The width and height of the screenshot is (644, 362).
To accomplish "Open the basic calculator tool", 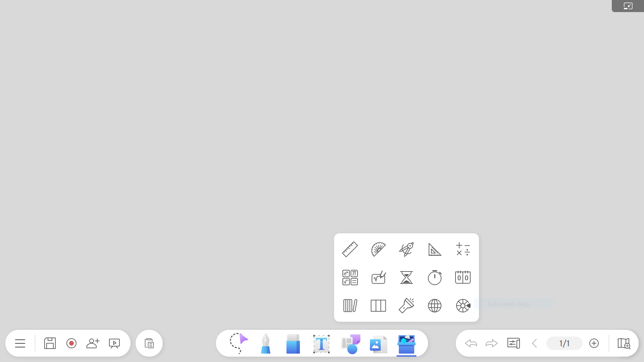I will pyautogui.click(x=463, y=249).
